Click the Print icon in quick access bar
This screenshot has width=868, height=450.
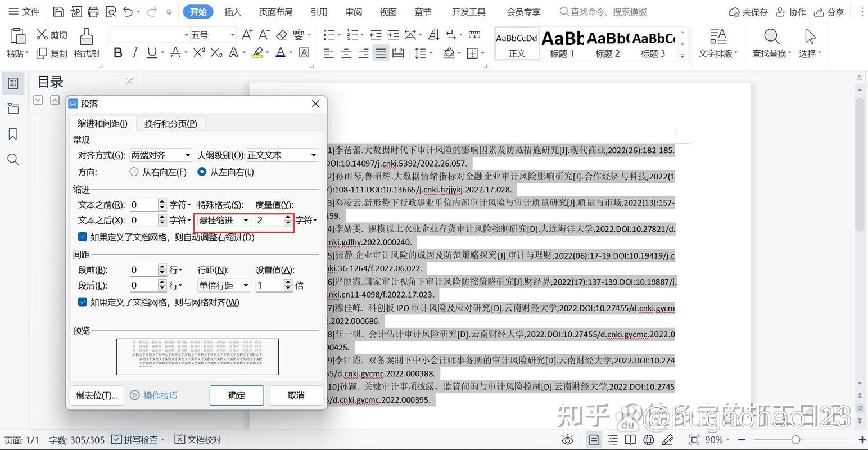pos(93,12)
